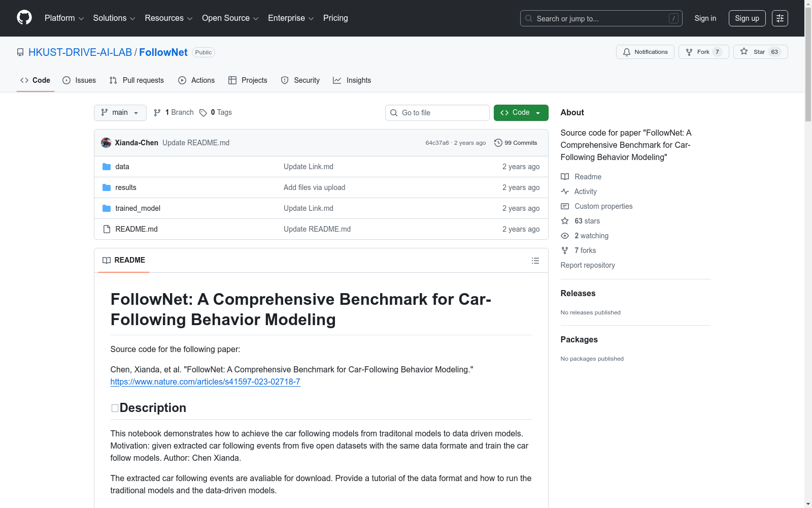Open the nature.com article link
The width and height of the screenshot is (812, 508).
206,382
